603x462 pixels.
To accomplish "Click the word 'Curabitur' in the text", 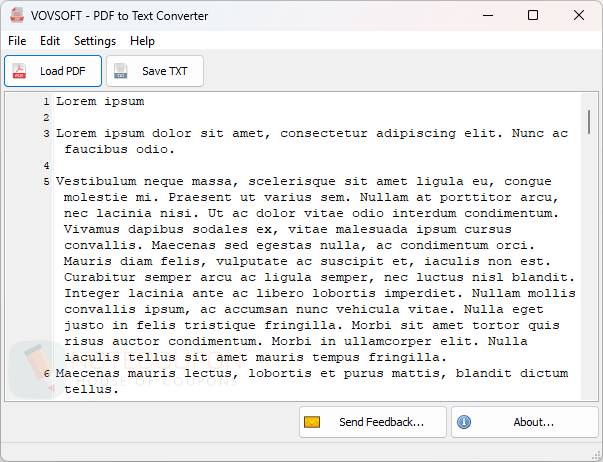I will pyautogui.click(x=100, y=277).
